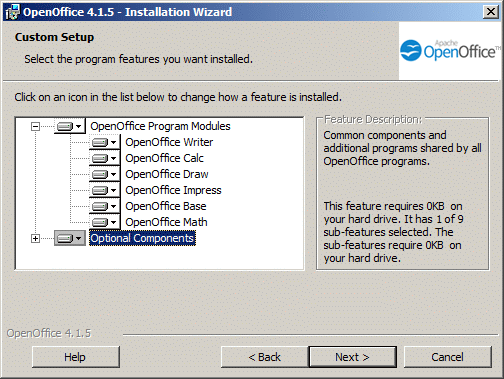Select the OpenOffice Calc row
The image size is (504, 379).
point(164,158)
